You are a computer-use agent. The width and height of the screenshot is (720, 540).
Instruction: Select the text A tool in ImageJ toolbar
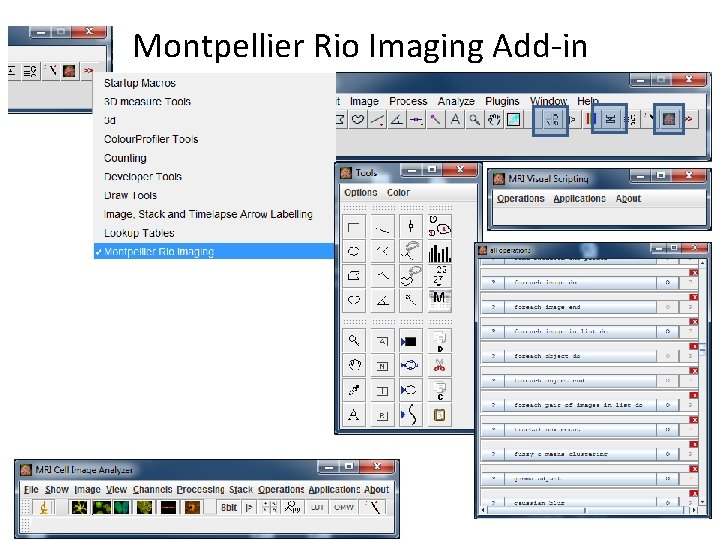[x=455, y=119]
